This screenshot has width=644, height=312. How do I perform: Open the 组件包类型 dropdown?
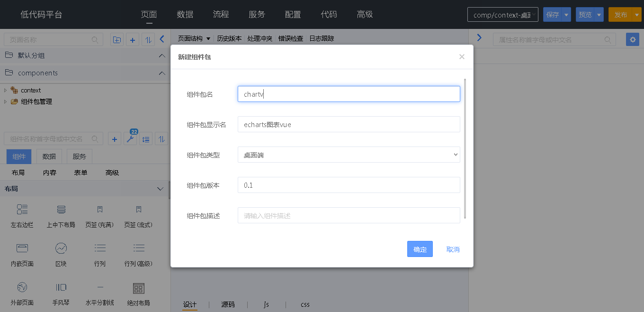pos(349,155)
